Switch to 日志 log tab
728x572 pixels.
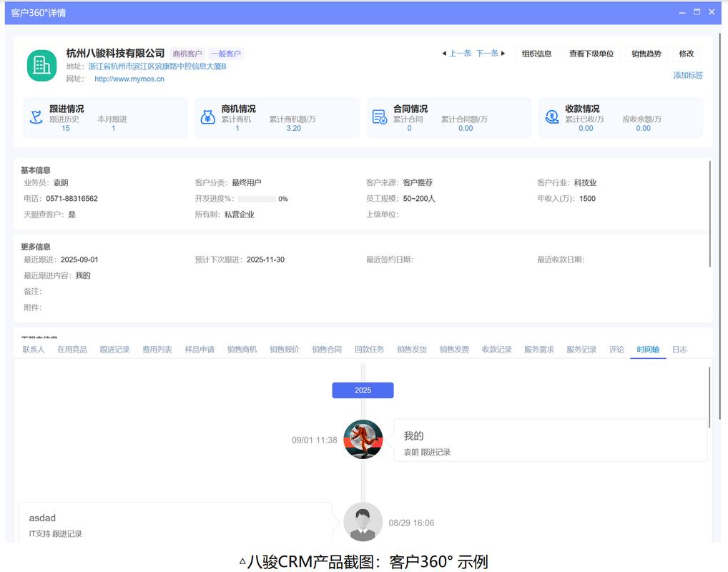679,349
